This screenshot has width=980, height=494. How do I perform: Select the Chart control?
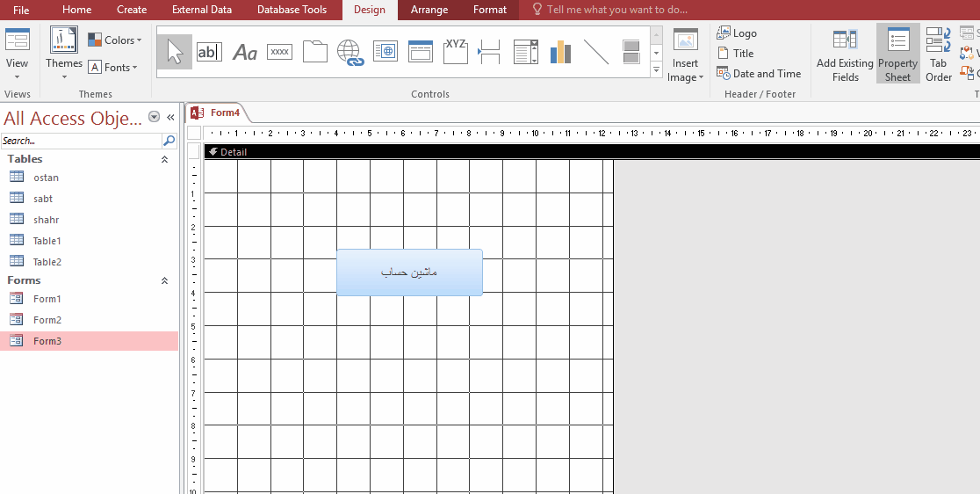pos(561,52)
